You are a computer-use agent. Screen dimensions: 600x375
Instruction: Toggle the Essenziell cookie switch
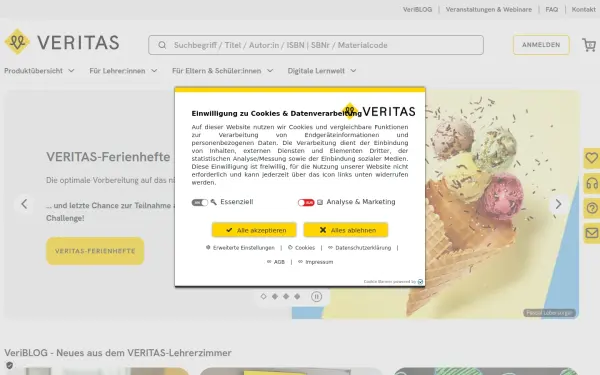point(200,202)
